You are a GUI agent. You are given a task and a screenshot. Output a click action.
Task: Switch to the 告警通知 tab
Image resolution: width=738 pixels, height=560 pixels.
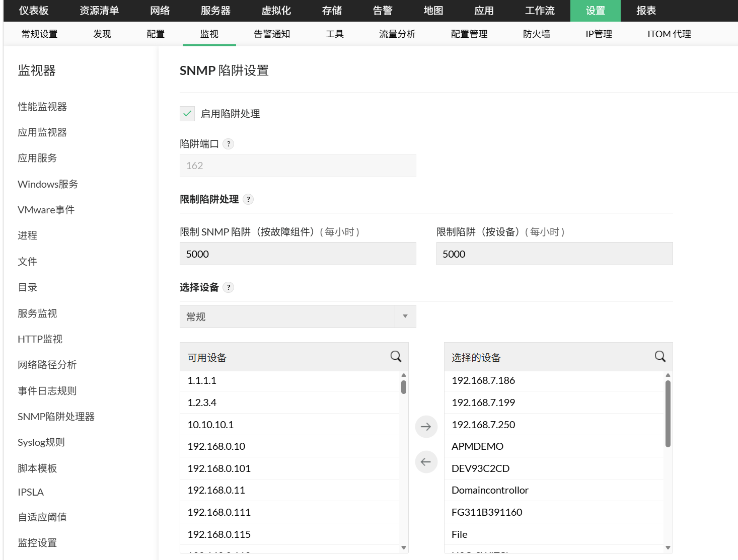pos(272,34)
